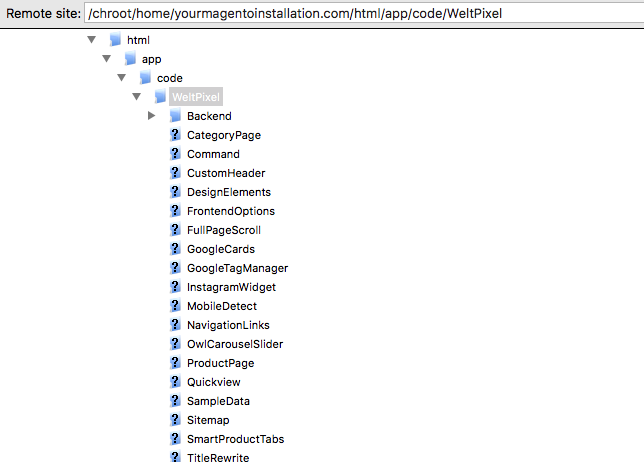Screen dimensions: 644x462
Task: Select SampleData in the remote tree
Action: click(x=218, y=401)
